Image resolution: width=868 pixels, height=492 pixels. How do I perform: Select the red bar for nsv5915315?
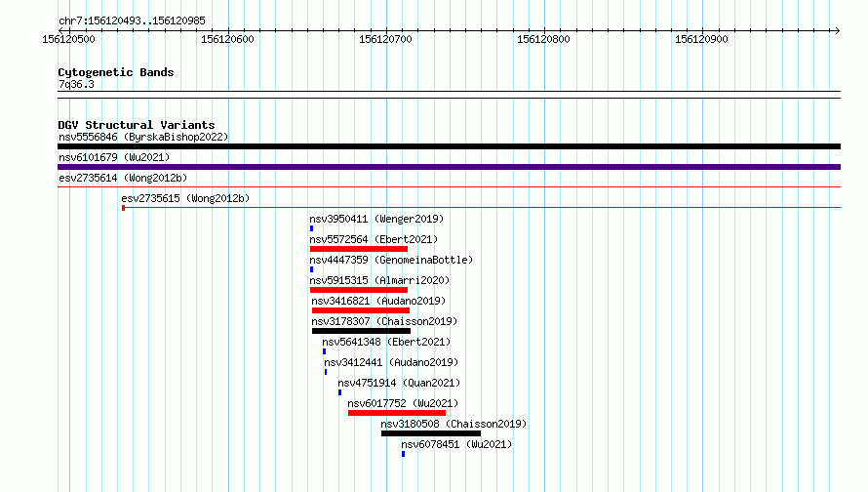(359, 290)
